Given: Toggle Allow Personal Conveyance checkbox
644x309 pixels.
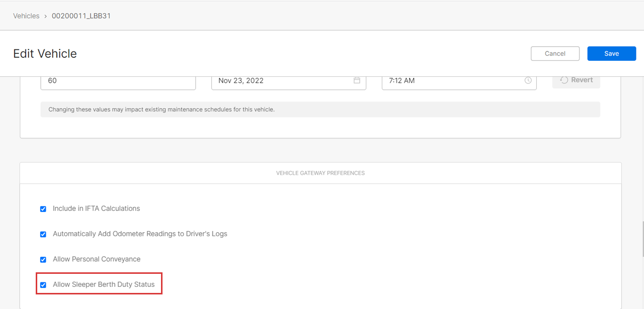Looking at the screenshot, I should click(x=43, y=260).
